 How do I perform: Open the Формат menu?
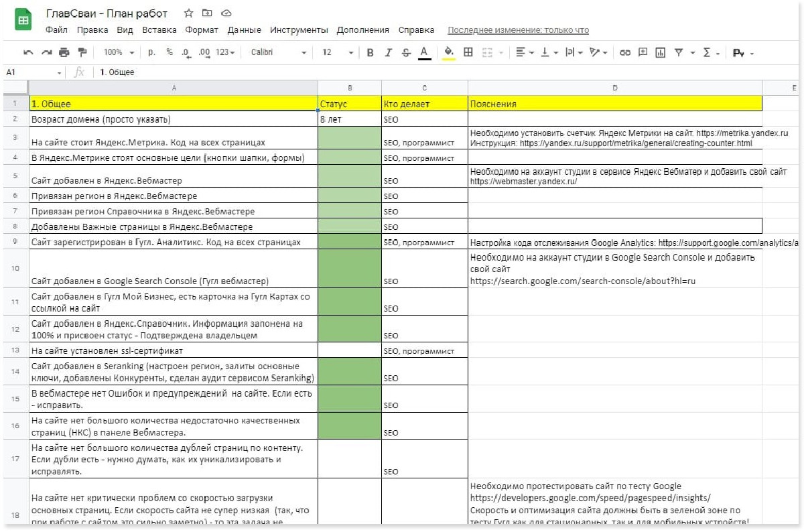pos(202,30)
